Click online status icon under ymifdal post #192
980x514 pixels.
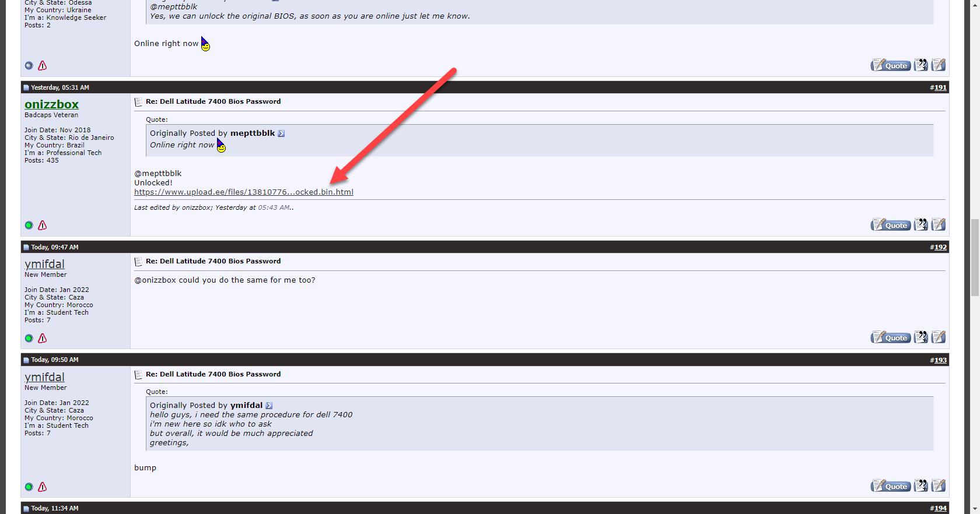pos(29,338)
